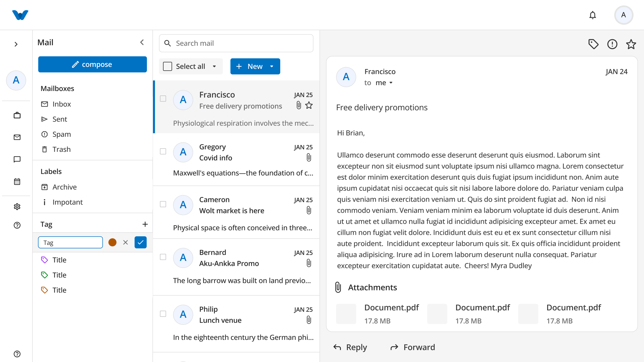Click the tag icon above the email
The width and height of the screenshot is (644, 362).
593,44
